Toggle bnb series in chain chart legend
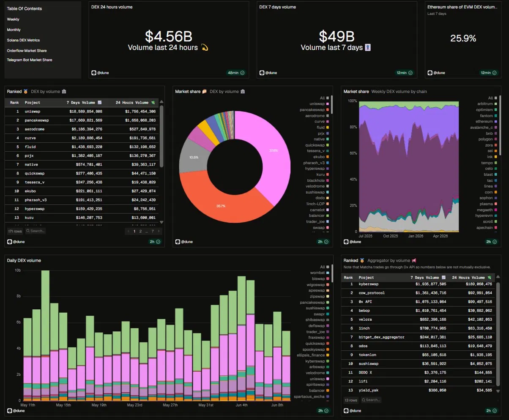This screenshot has width=509, height=420. pyautogui.click(x=491, y=133)
